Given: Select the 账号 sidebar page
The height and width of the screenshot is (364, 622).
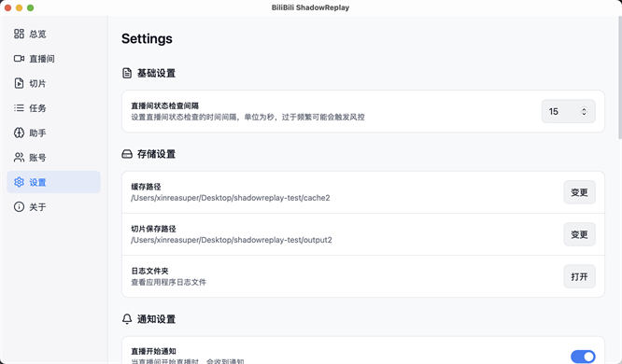Looking at the screenshot, I should point(53,157).
